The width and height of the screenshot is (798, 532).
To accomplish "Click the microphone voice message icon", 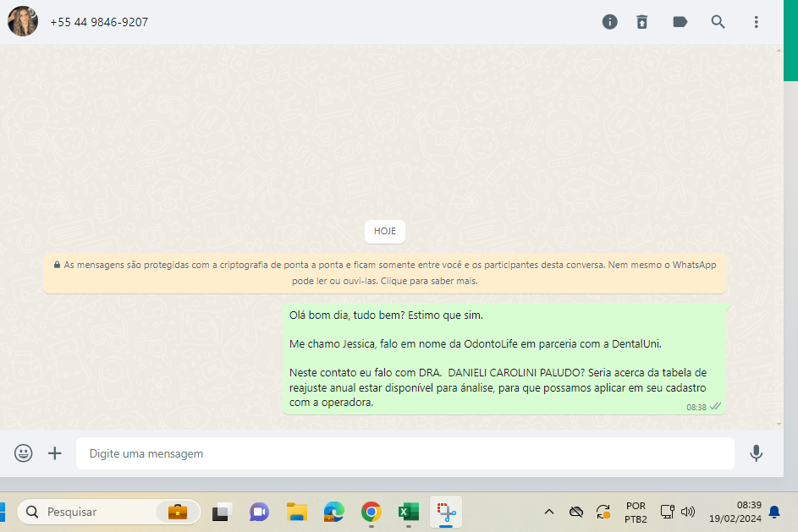I will pos(757,452).
